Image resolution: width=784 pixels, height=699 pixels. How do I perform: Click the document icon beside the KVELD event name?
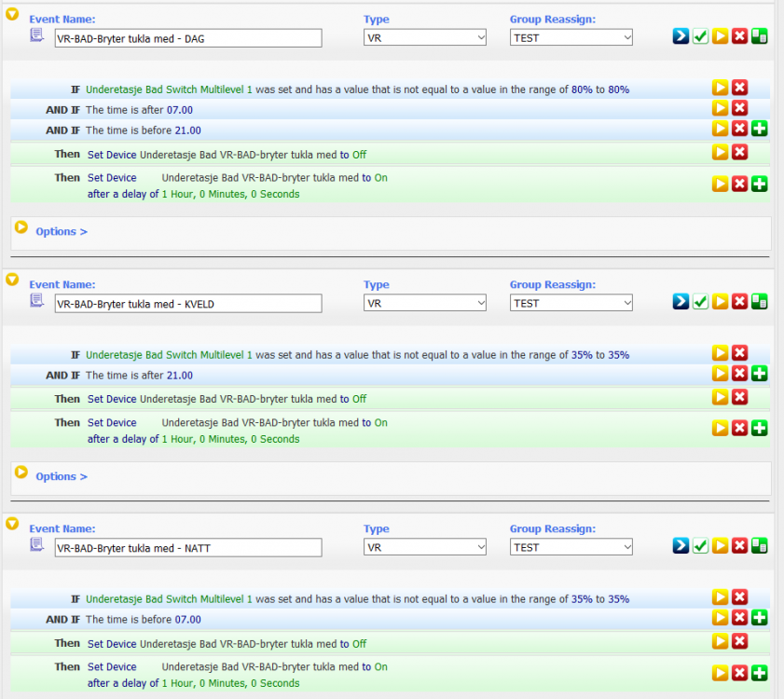pos(37,300)
